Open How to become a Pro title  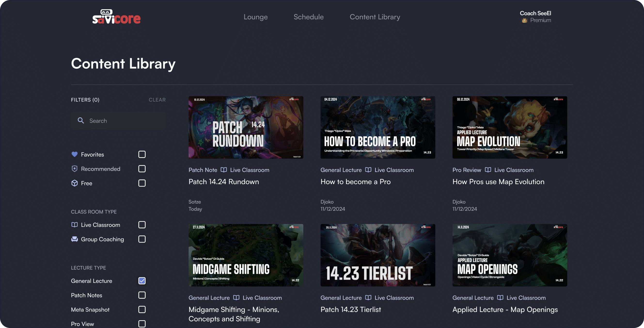(355, 181)
